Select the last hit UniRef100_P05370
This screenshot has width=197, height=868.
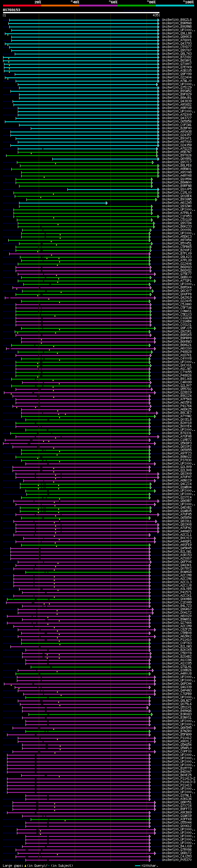[177, 860]
